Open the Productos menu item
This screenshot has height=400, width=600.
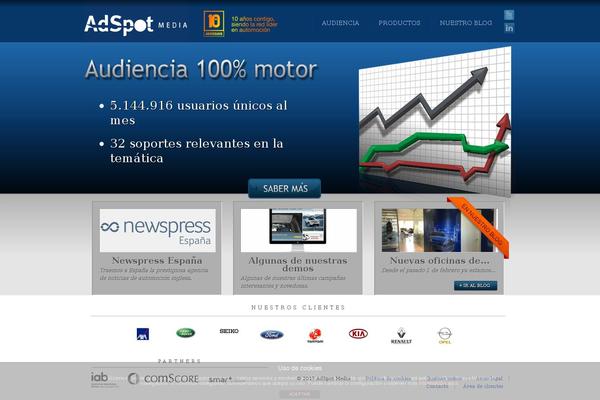pos(399,23)
